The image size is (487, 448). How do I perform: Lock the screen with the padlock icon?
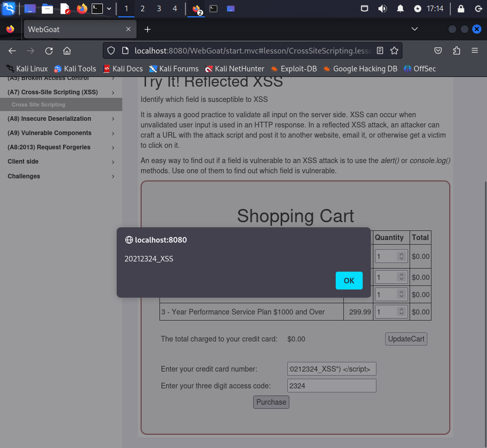(x=461, y=8)
